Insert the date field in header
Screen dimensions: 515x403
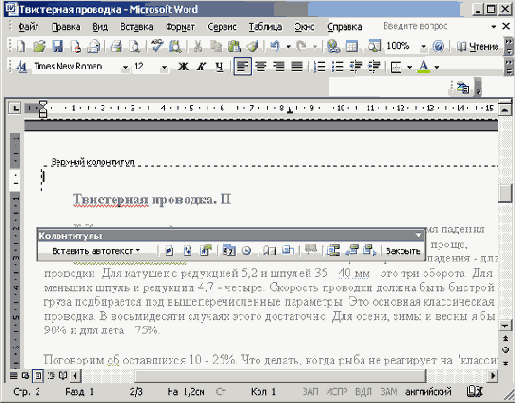click(x=229, y=251)
